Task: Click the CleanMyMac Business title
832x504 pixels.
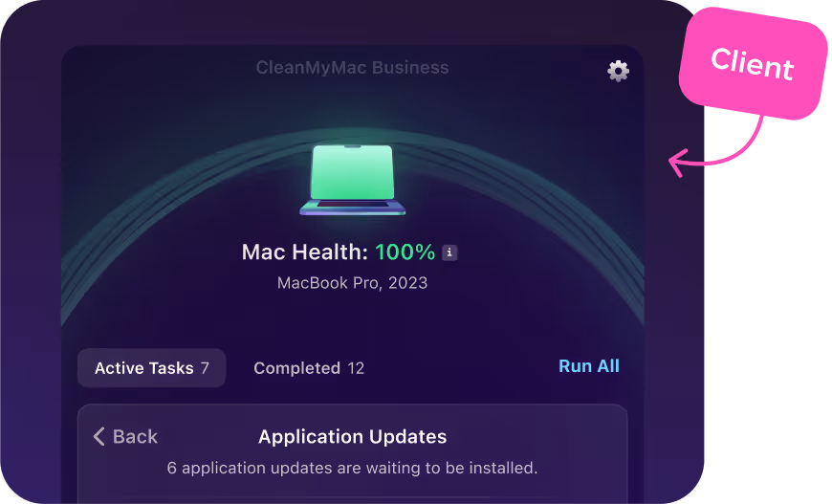Action: point(352,67)
